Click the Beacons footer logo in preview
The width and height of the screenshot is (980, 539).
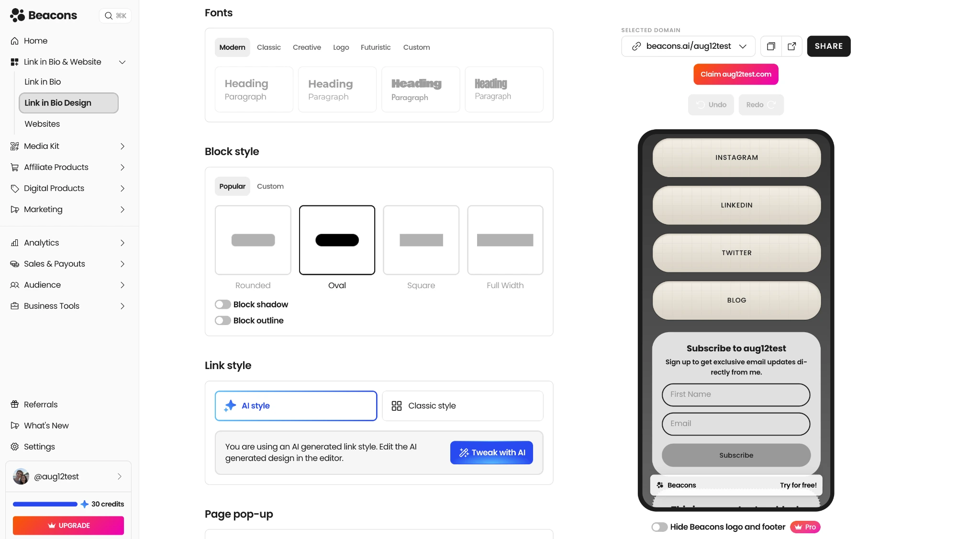(x=660, y=485)
